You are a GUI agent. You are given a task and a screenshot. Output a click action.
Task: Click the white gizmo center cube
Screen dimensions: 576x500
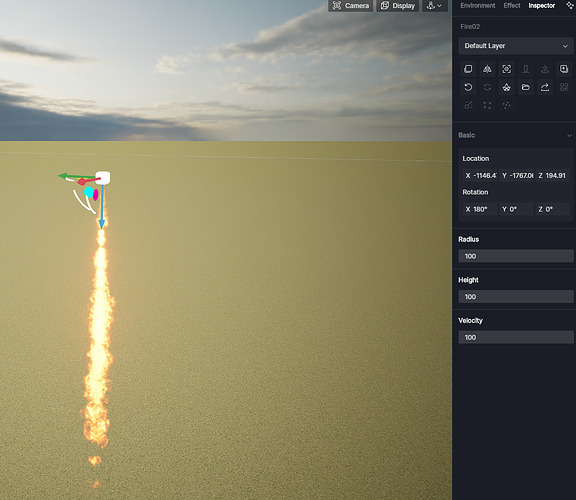(x=103, y=177)
